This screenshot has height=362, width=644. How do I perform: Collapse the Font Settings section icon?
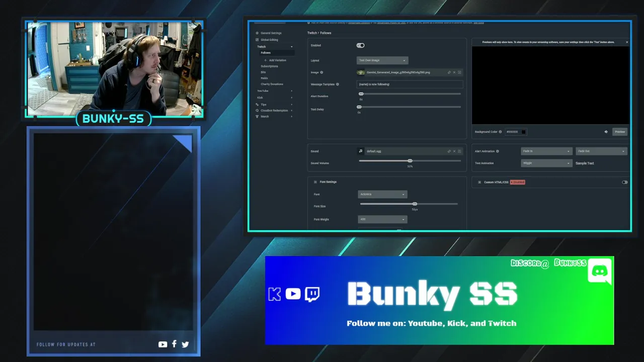315,182
